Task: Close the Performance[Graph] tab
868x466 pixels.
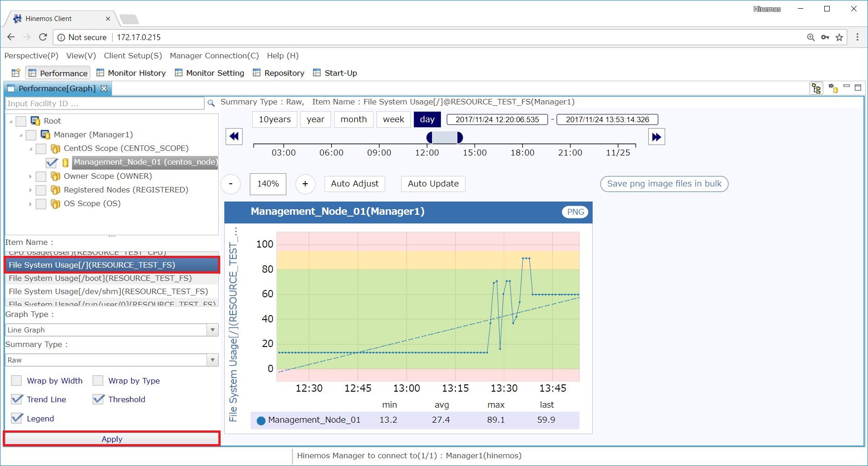Action: pos(104,88)
